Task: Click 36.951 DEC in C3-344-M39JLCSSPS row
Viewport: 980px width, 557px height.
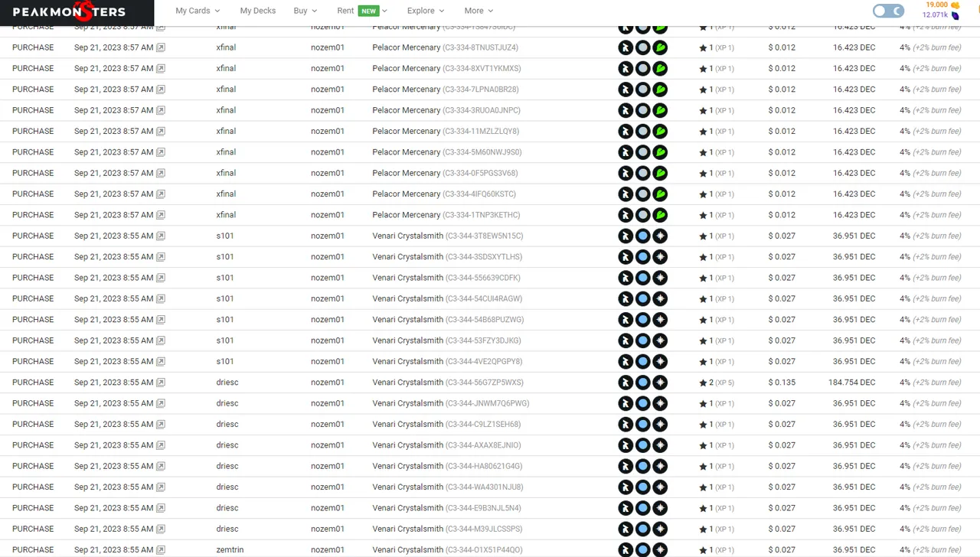Action: tap(854, 529)
